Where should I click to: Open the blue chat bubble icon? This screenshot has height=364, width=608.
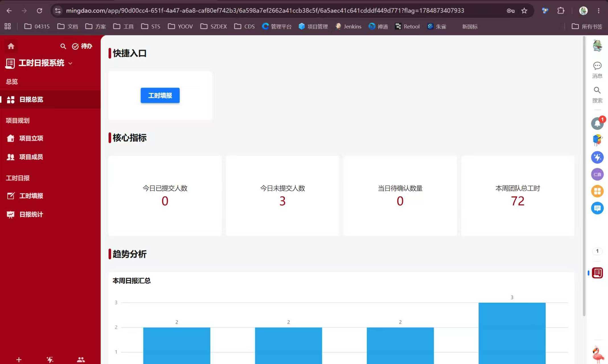click(x=597, y=208)
